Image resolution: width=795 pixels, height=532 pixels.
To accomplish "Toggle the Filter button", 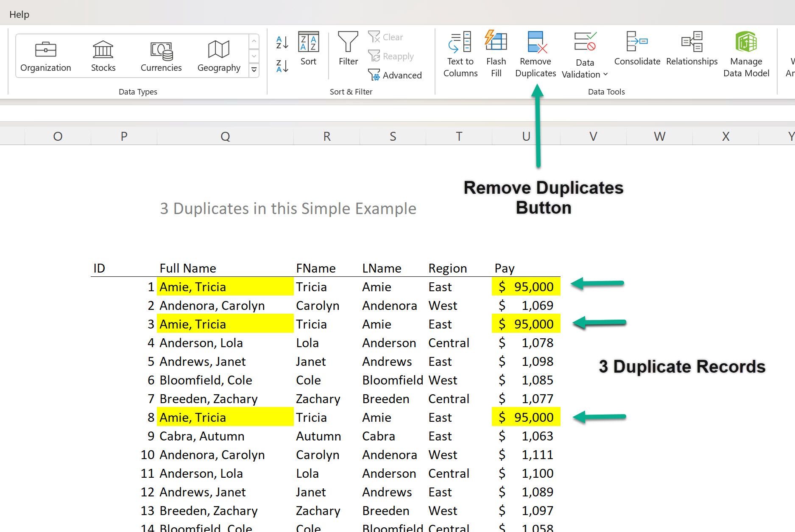I will coord(348,49).
